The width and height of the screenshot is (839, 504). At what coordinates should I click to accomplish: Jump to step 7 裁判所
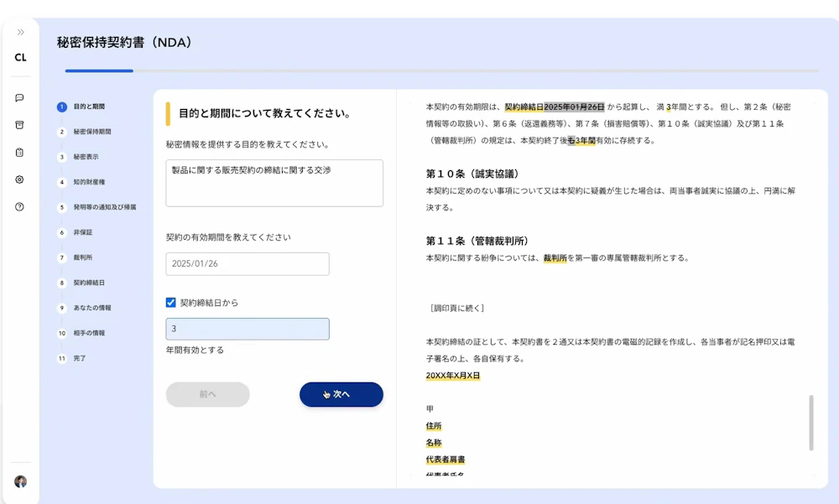tap(84, 257)
